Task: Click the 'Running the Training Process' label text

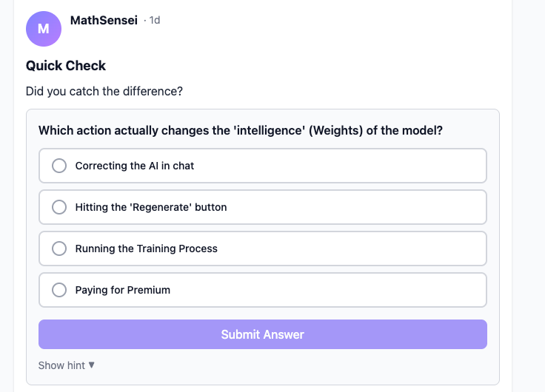Action: pos(147,249)
